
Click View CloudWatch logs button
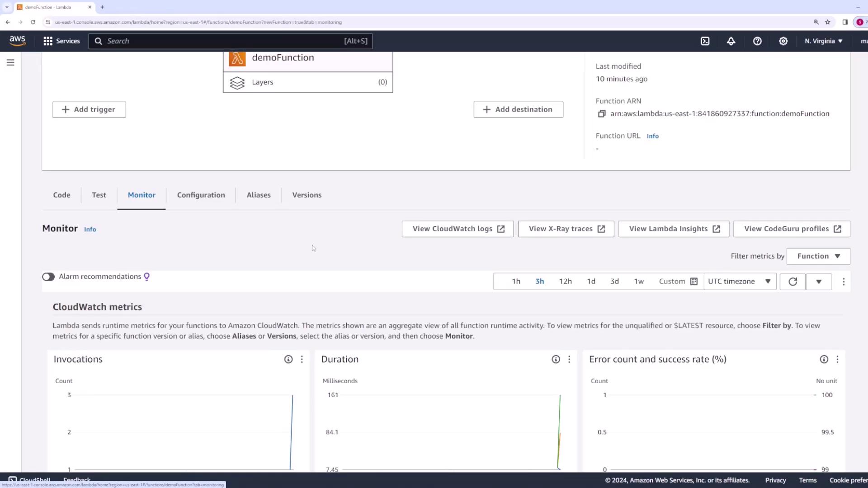458,229
